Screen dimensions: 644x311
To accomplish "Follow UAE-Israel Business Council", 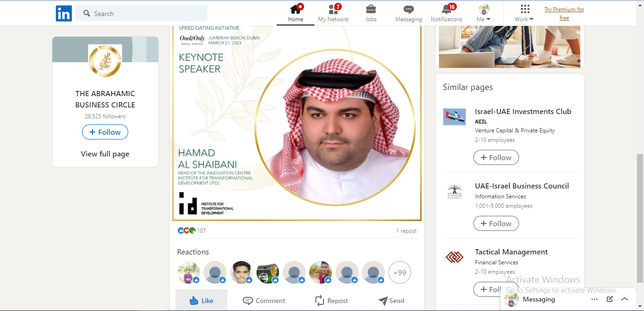I will point(496,223).
